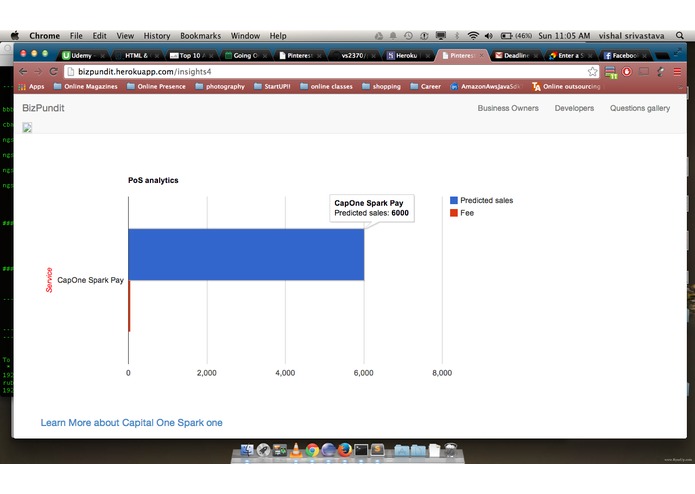Switch to the Heroku tab
Screen dimensions: 695x494
(406, 55)
